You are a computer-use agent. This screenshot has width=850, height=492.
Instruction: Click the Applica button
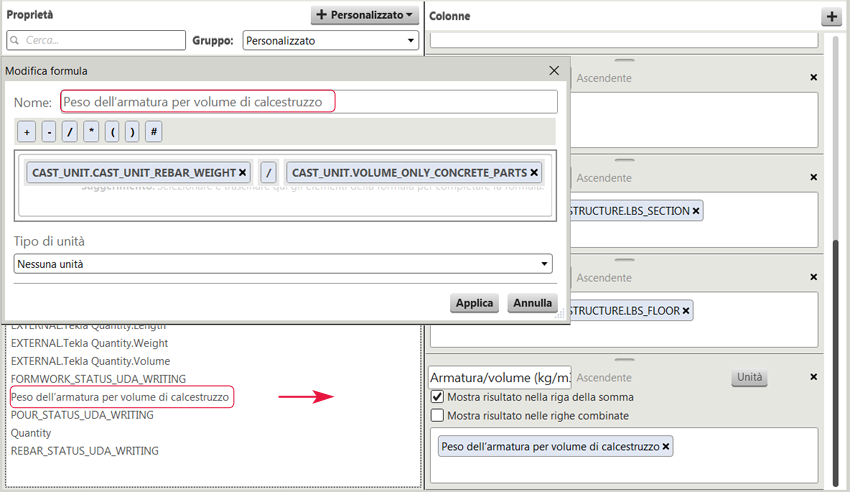pyautogui.click(x=474, y=303)
